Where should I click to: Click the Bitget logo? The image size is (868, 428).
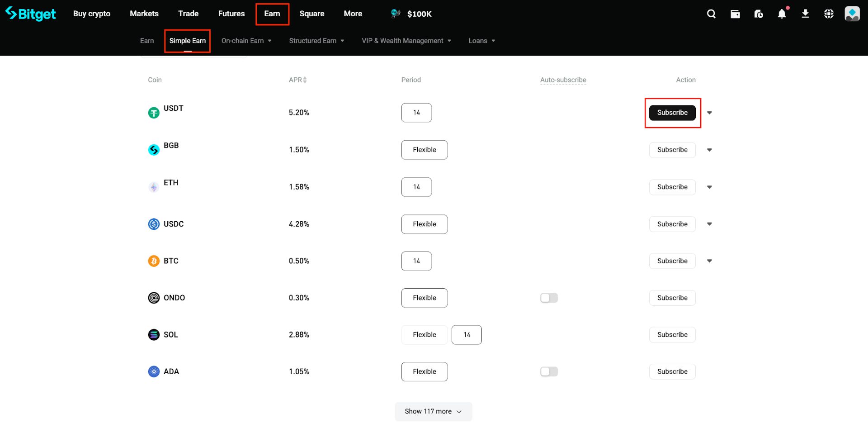point(31,14)
